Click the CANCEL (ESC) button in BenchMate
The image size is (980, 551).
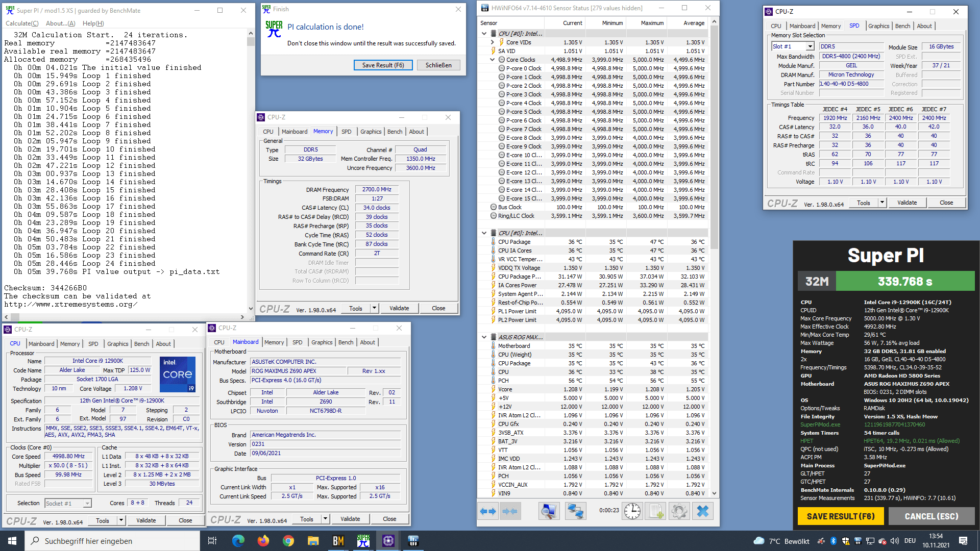click(931, 516)
